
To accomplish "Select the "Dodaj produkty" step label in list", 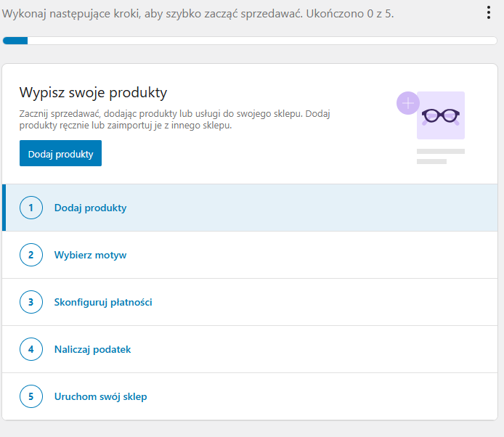I will coord(90,208).
